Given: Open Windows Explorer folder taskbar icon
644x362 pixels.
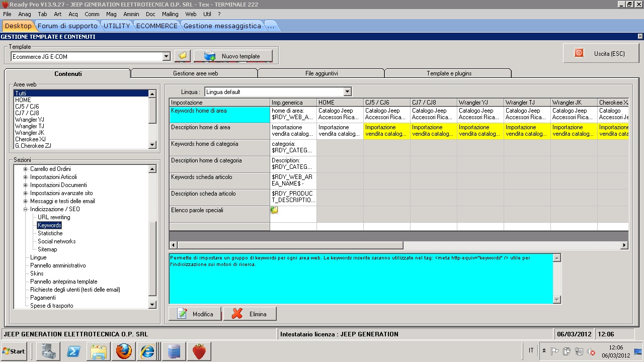Looking at the screenshot, I should [99, 351].
